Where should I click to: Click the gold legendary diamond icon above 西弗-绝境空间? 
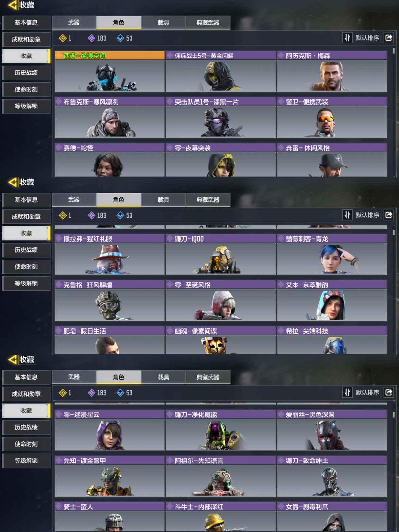pos(63,38)
